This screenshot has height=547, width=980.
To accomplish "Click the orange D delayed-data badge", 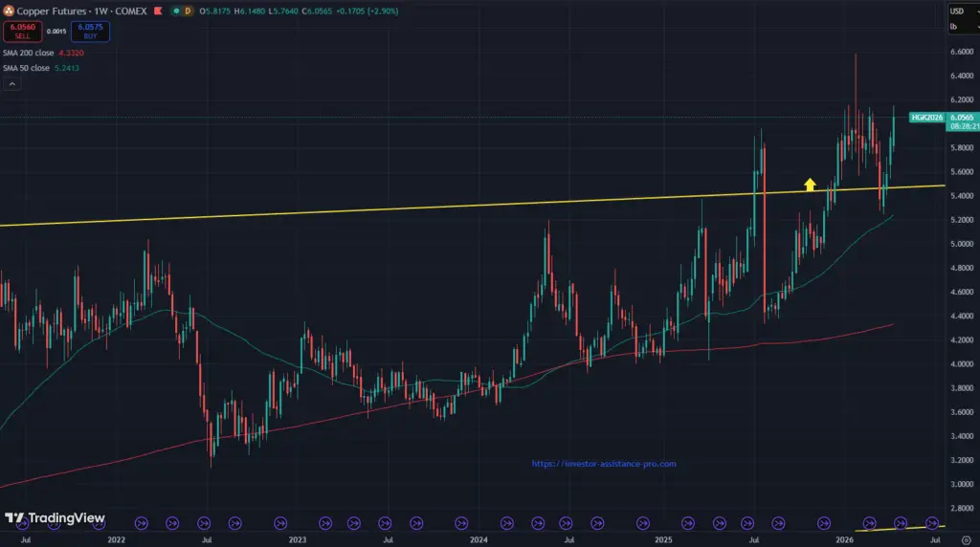I will 188,11.
